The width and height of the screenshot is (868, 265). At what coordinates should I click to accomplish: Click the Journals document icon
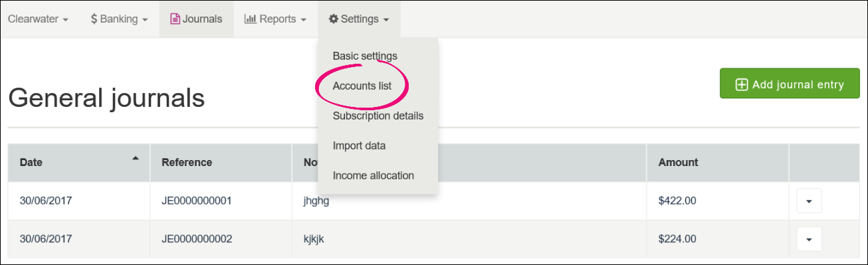pos(175,19)
